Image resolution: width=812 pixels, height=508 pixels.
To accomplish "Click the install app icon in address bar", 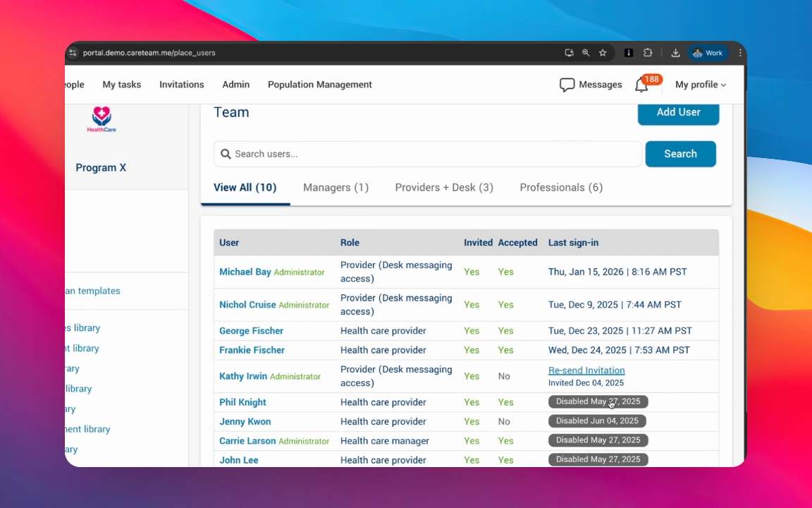I will (x=569, y=53).
